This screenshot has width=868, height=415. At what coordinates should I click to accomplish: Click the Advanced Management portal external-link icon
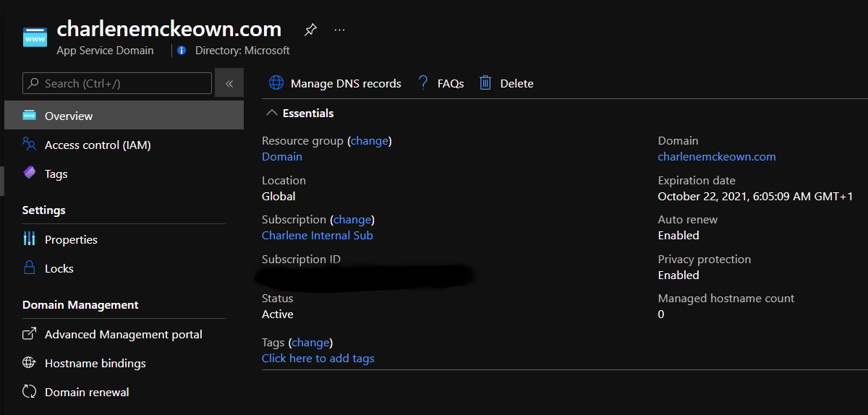pyautogui.click(x=30, y=334)
